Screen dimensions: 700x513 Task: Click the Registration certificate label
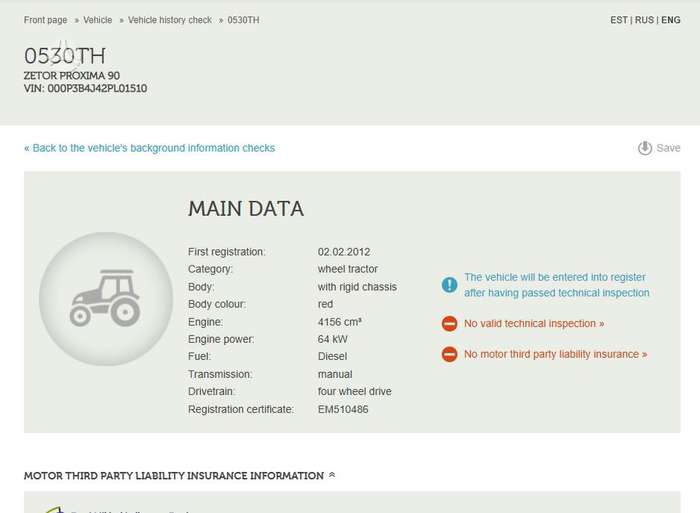[241, 409]
